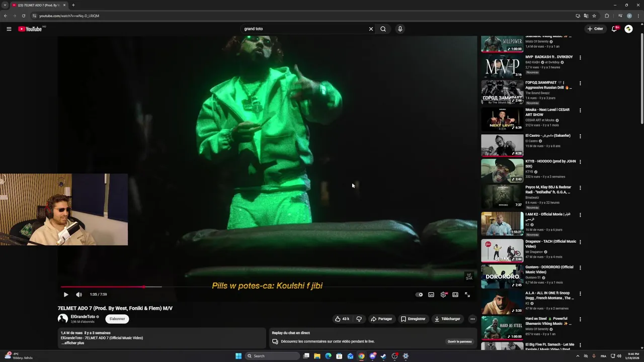Open the Windows Start menu
Image resolution: width=644 pixels, height=362 pixels.
(238, 356)
